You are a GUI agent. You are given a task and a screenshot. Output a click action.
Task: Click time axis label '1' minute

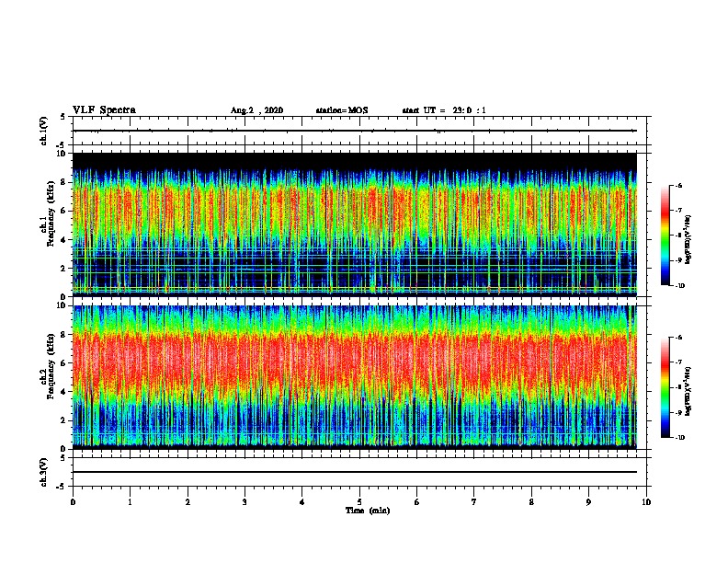pyautogui.click(x=130, y=502)
